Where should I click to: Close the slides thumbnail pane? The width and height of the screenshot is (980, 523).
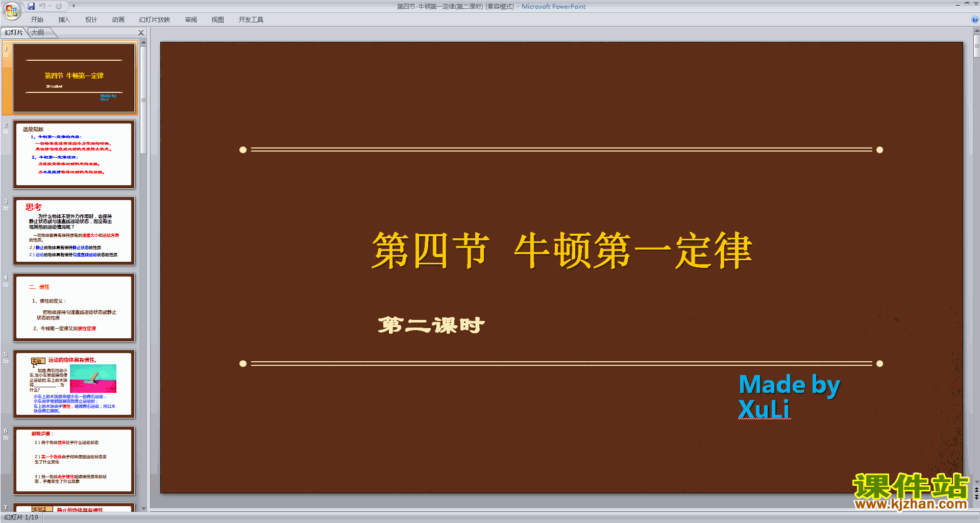coord(141,33)
